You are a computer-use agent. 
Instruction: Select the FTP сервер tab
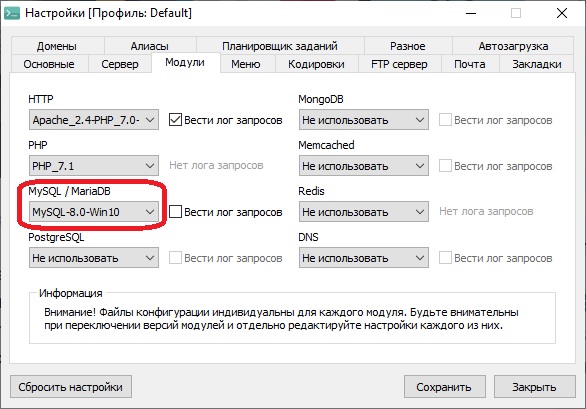(x=400, y=64)
